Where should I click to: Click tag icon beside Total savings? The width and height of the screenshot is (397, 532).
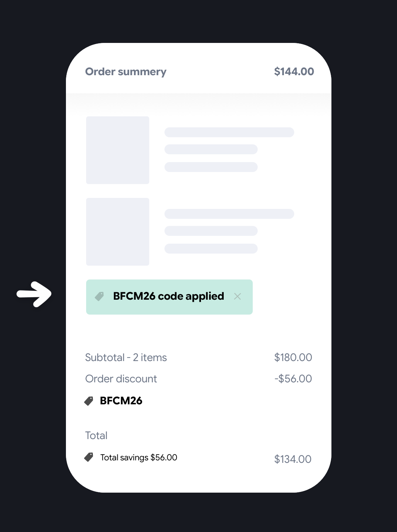point(89,457)
